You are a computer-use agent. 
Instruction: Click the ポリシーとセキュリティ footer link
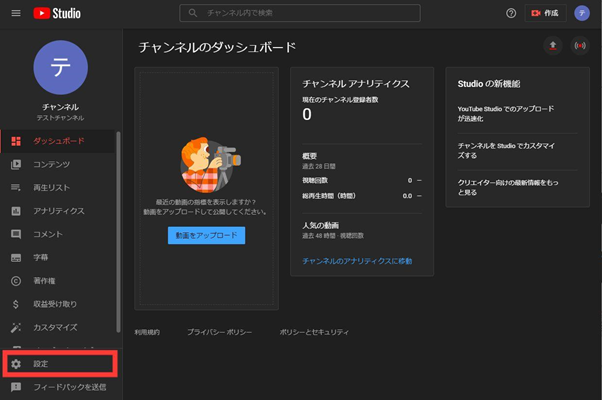pos(314,332)
